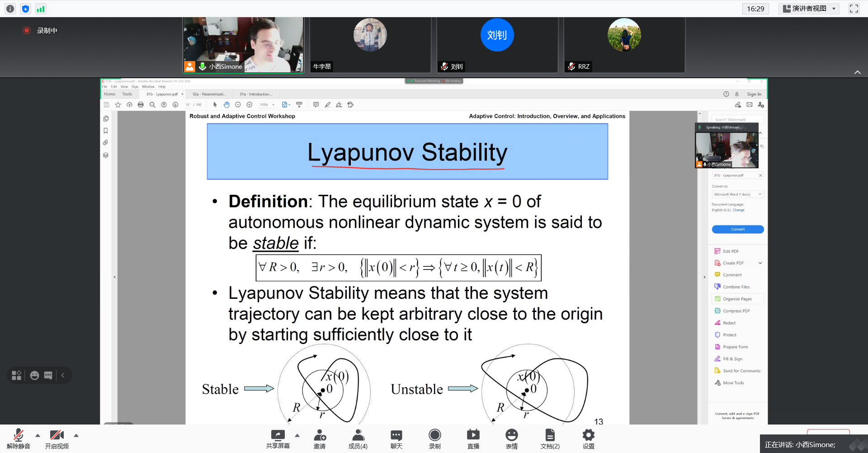
Task: Start 直播 live streaming
Action: coord(473,439)
